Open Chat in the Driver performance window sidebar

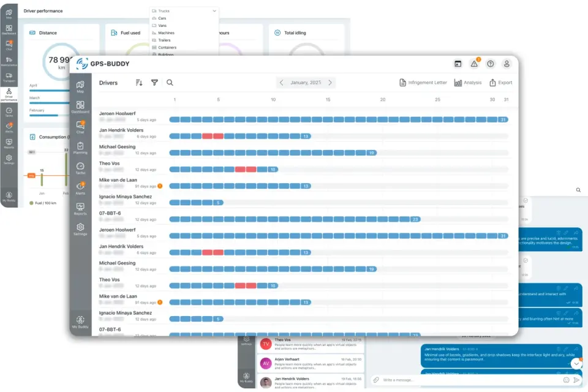tap(9, 45)
